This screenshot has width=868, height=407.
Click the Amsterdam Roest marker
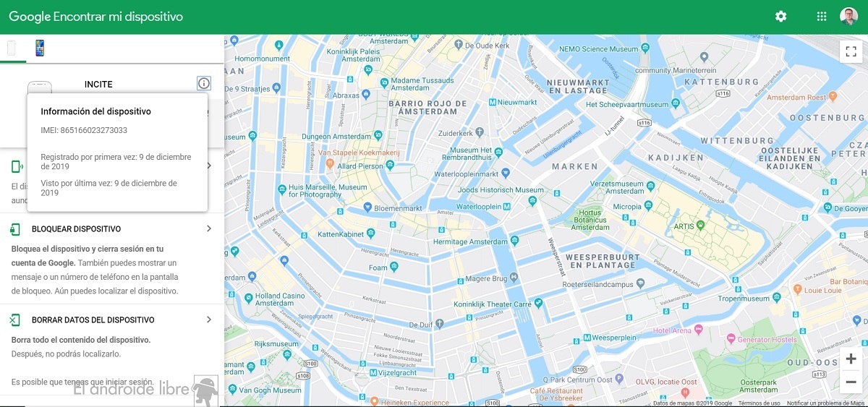pyautogui.click(x=833, y=95)
